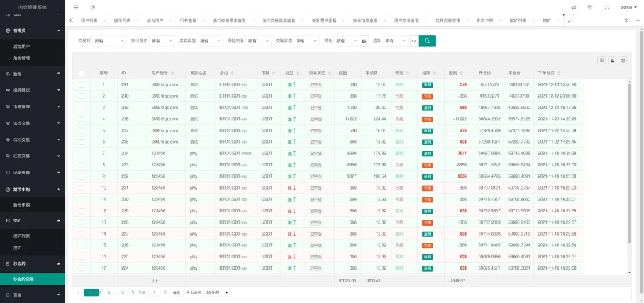This screenshot has height=303, width=644.
Task: Open the 交易对 dropdown filter
Action: tap(109, 41)
